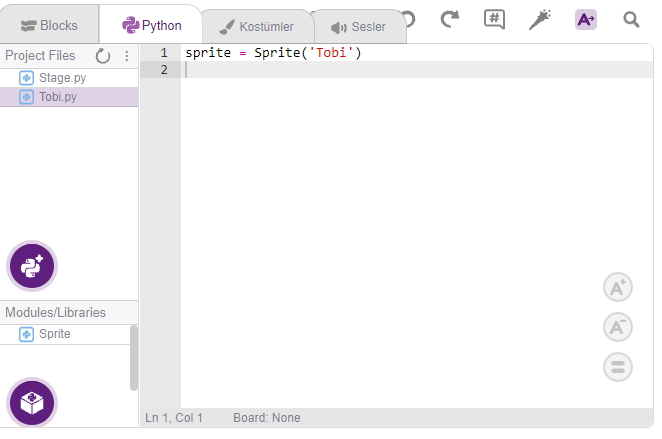Open the Sesler sounds tab
Viewport: 662px width, 439px height.
(358, 27)
